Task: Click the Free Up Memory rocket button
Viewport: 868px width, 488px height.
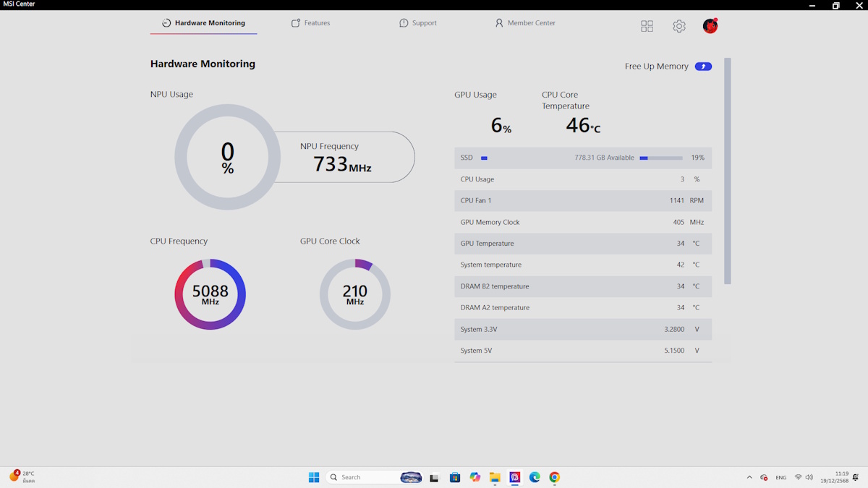Action: [702, 67]
